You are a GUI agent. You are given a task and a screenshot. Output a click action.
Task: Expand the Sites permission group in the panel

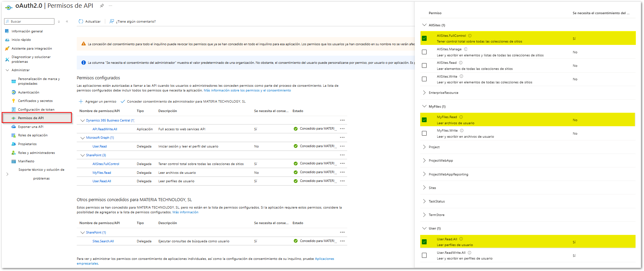click(x=424, y=188)
